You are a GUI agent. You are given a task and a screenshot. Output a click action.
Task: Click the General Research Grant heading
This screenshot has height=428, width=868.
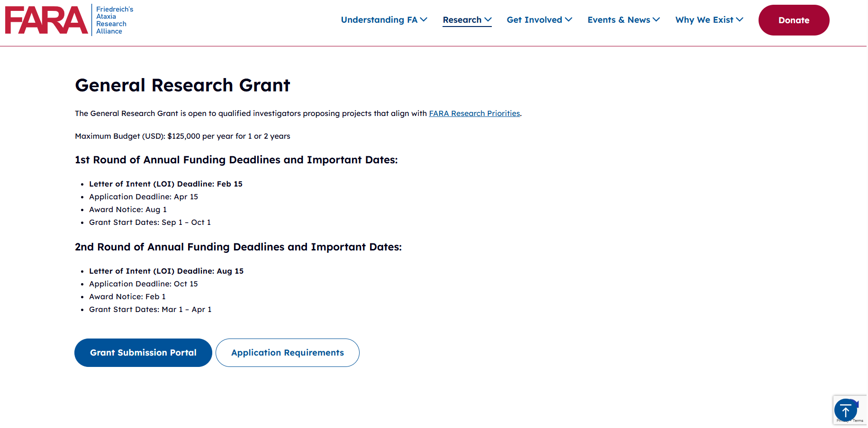pyautogui.click(x=182, y=85)
